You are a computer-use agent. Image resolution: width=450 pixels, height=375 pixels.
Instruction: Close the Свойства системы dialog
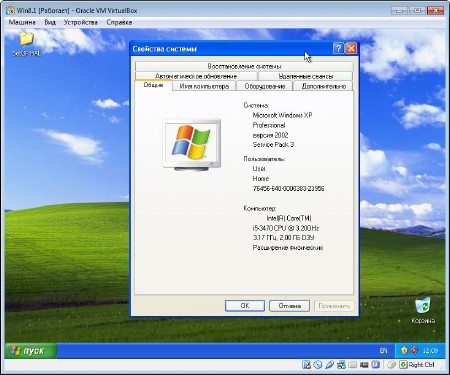point(351,49)
